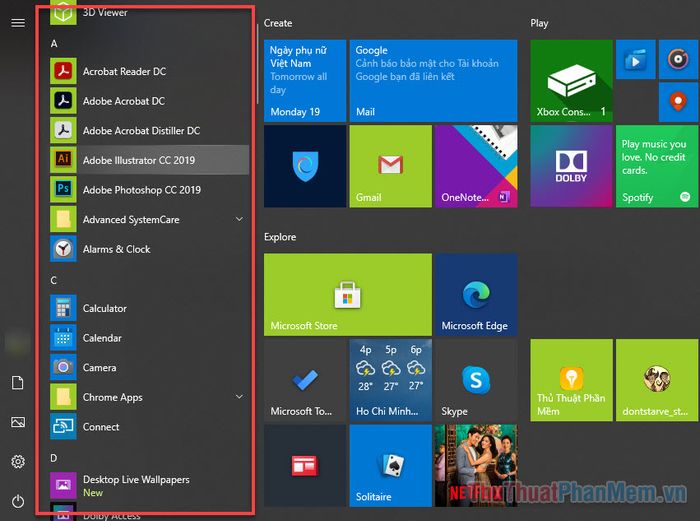Open the Microsoft To Do tile
700x521 pixels.
(305, 380)
